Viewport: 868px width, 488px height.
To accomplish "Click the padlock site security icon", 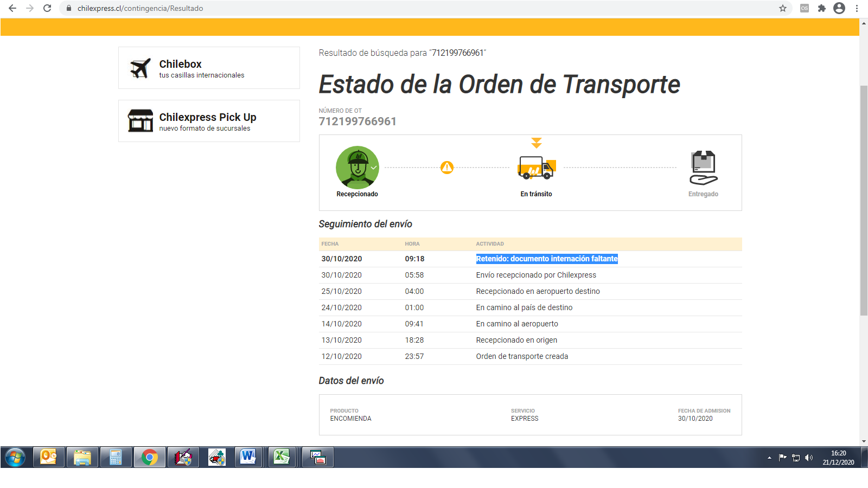I will pyautogui.click(x=69, y=8).
